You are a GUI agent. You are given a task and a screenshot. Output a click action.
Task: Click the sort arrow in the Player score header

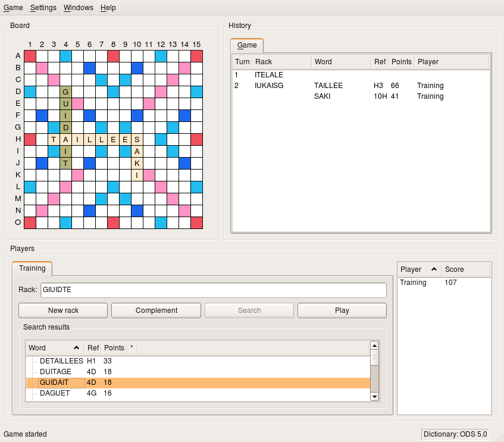click(x=433, y=269)
